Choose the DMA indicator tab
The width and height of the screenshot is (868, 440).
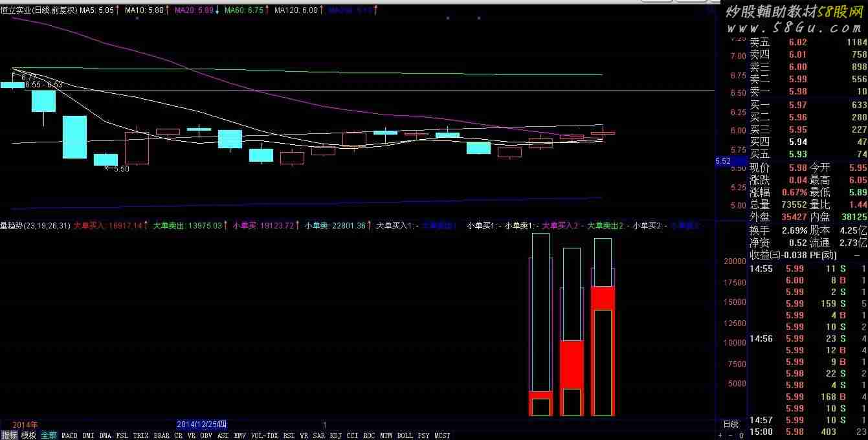(x=105, y=435)
